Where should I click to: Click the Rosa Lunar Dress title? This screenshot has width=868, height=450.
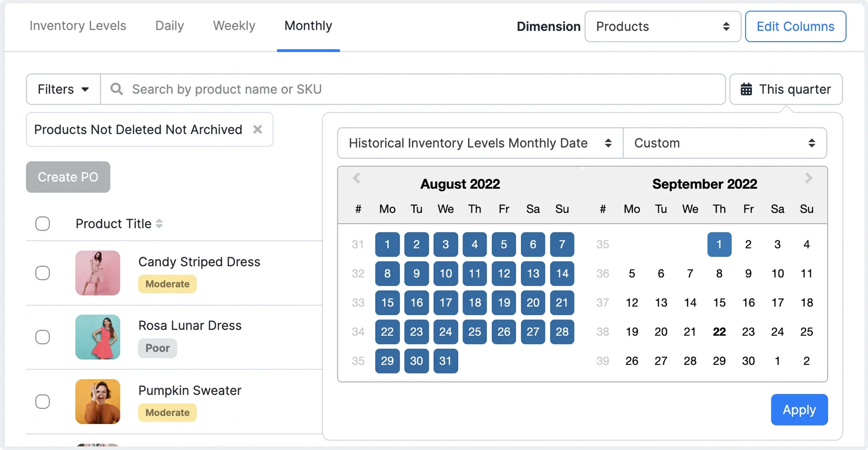tap(190, 325)
